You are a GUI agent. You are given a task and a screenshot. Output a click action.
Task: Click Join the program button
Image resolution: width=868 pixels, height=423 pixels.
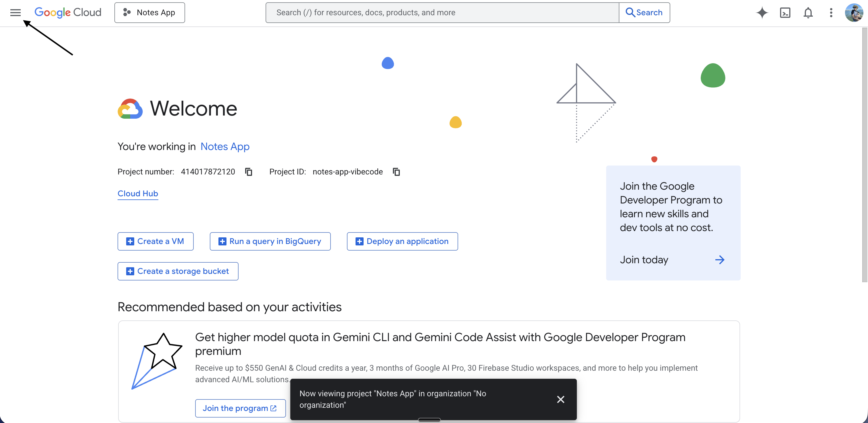tap(240, 408)
